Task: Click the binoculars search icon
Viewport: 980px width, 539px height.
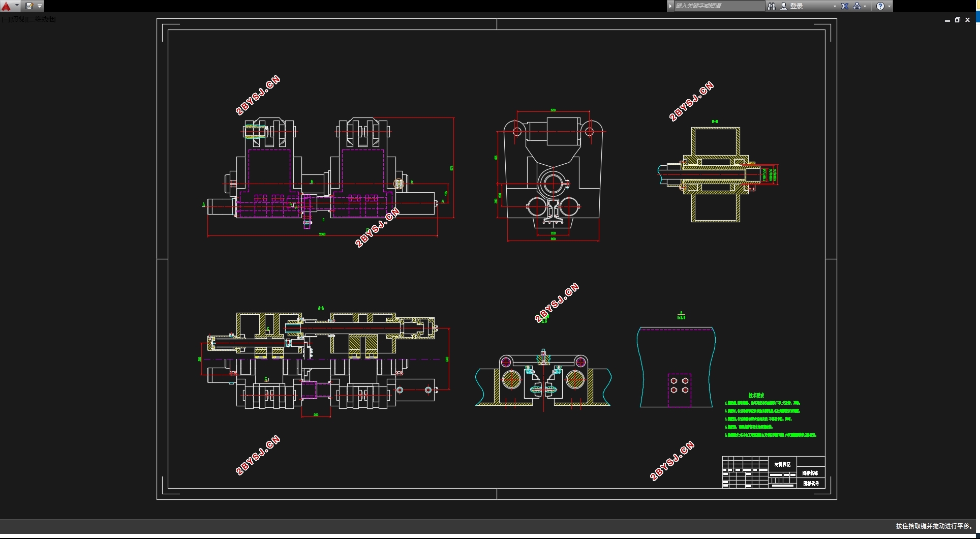Action: tap(771, 6)
